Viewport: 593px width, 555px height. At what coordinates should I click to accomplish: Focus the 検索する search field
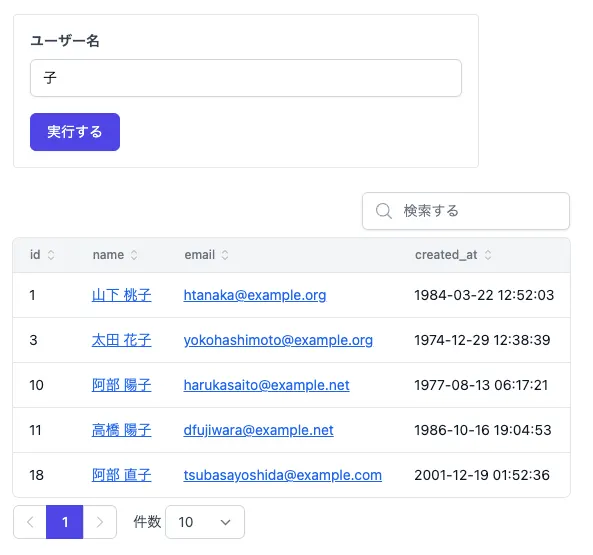pyautogui.click(x=466, y=211)
